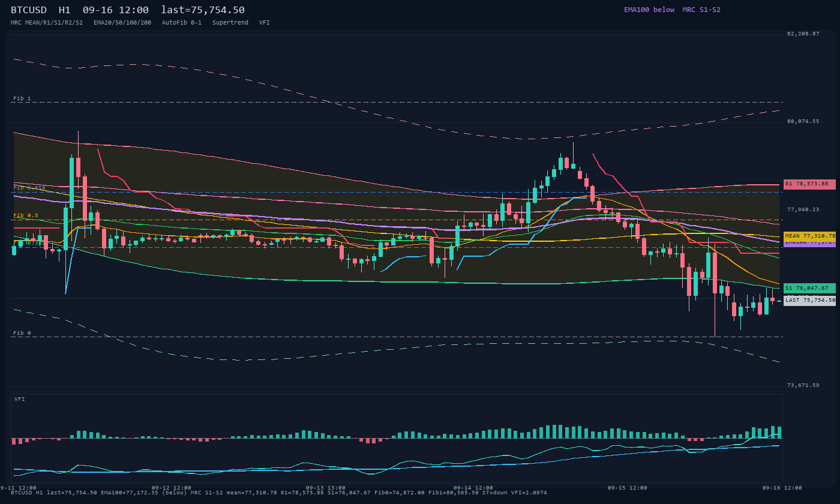Click the 09-15 12:00 time axis label
This screenshot has height=504, width=840.
click(x=628, y=488)
